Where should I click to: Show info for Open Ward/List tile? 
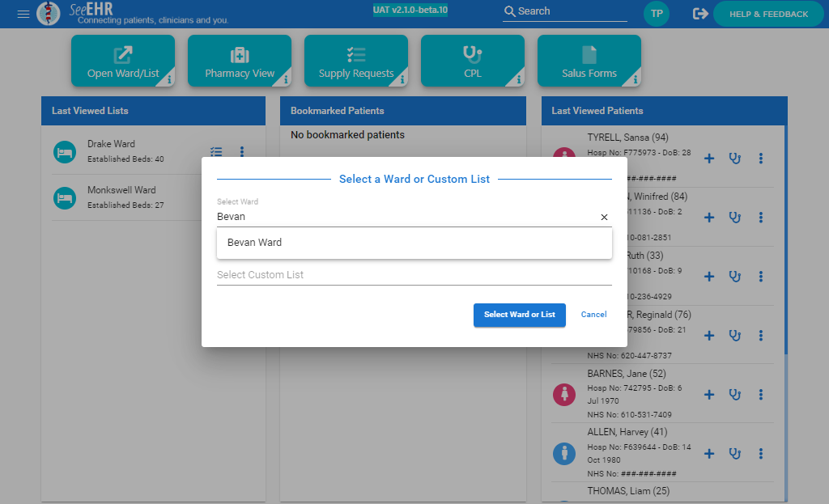pyautogui.click(x=169, y=80)
